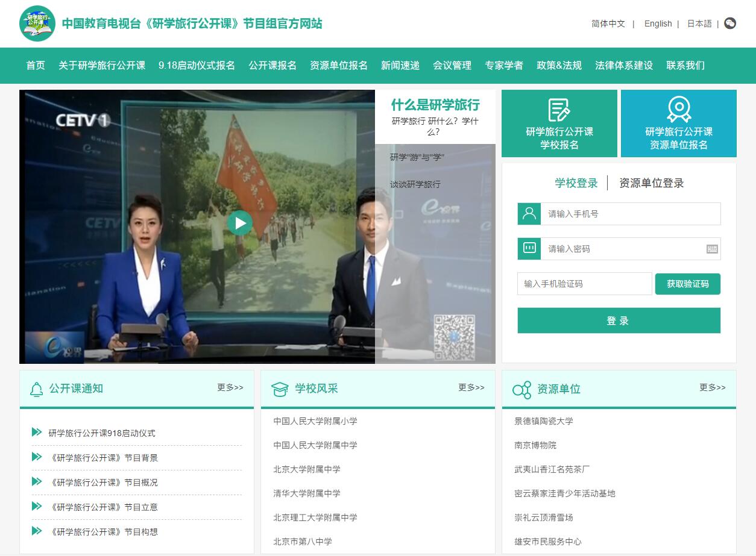
Task: Expand 更多>> in 资源单位 panel
Action: pyautogui.click(x=713, y=387)
